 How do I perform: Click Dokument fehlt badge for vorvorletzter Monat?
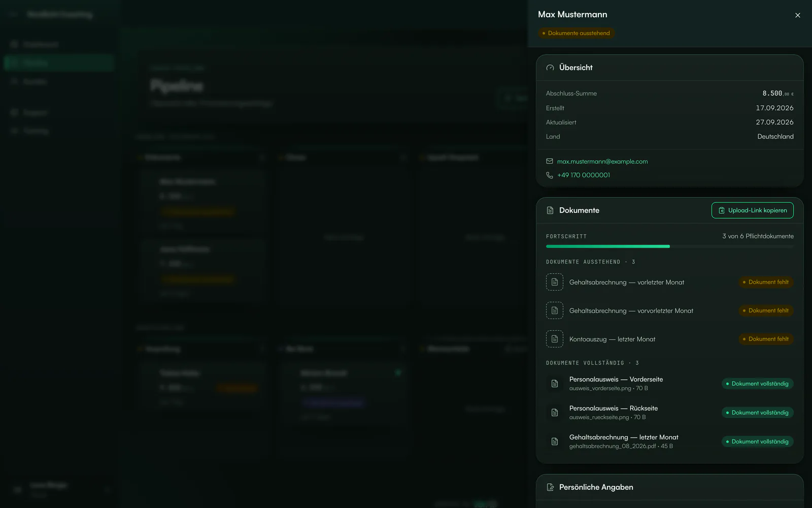[766, 310]
